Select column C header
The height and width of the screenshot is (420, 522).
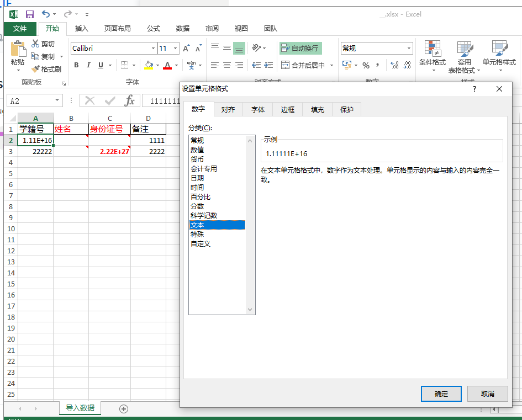[x=109, y=119]
